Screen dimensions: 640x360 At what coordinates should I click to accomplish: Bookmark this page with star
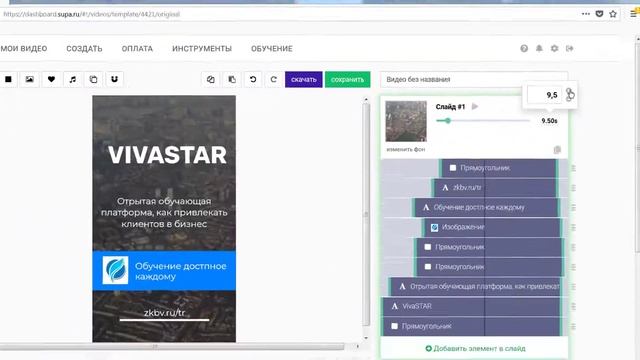(x=613, y=14)
